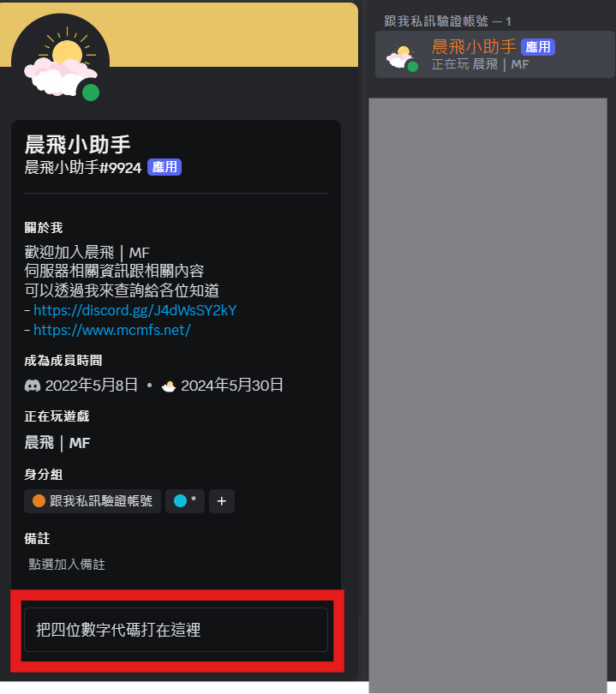Click the green online status indicator on avatar
616x694 pixels.
[91, 93]
